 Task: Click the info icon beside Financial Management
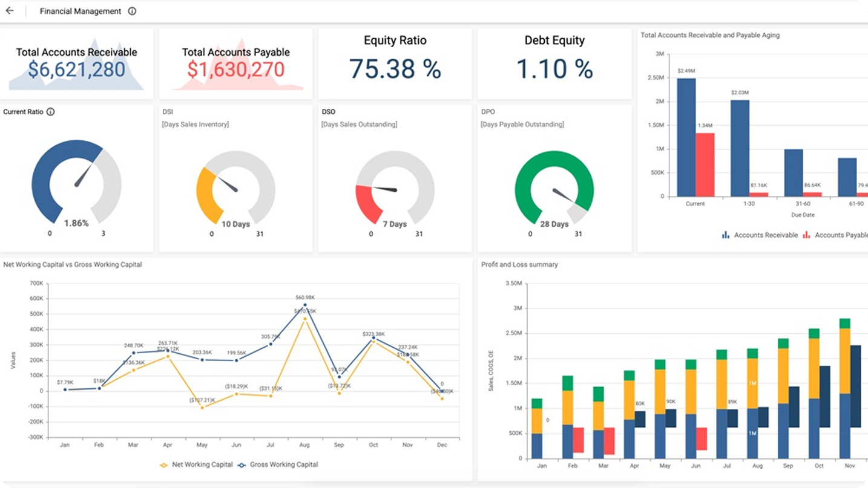pyautogui.click(x=132, y=11)
